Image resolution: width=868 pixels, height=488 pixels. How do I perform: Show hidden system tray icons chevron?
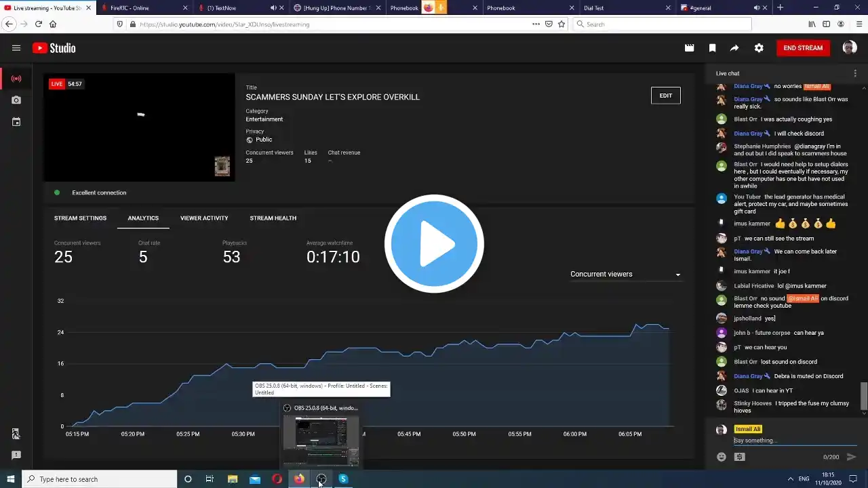point(790,479)
